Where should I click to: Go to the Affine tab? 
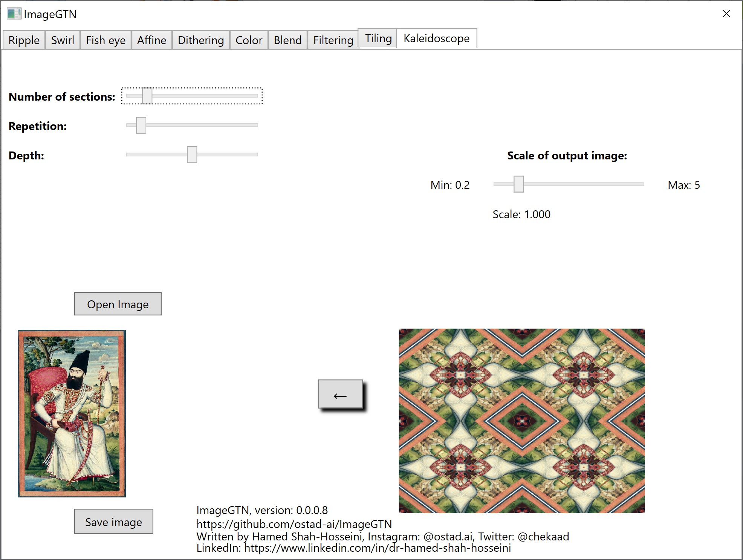pos(151,40)
